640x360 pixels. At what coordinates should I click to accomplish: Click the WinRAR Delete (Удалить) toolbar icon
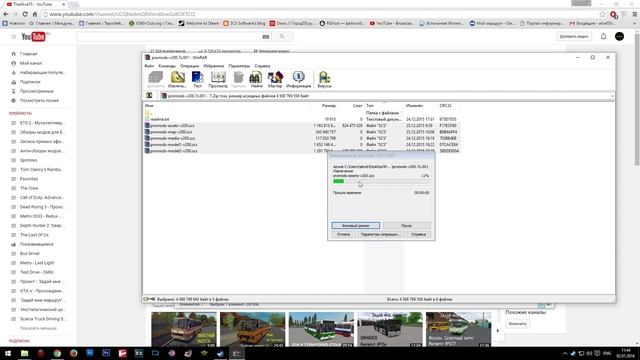click(x=238, y=79)
